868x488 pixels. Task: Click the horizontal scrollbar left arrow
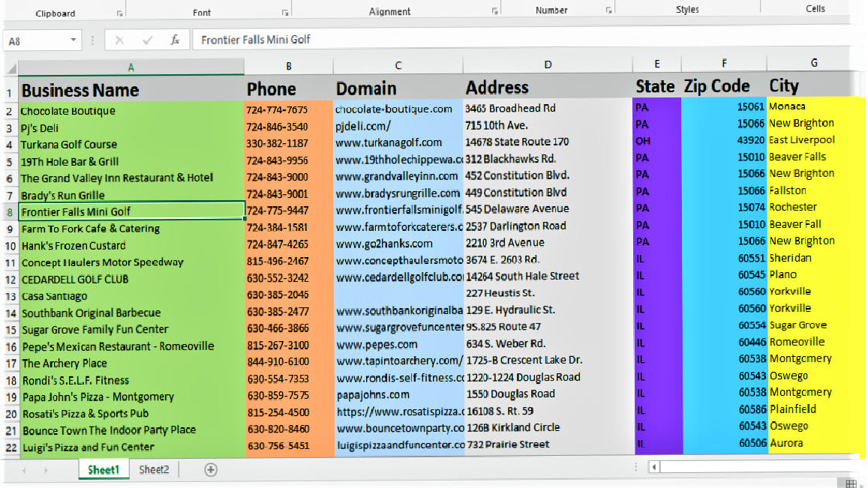pos(654,468)
